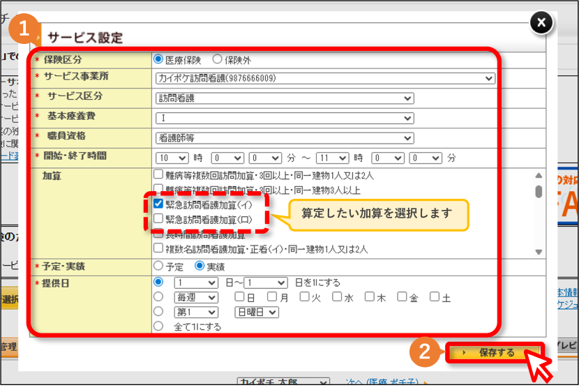This screenshot has width=579, height=392.
Task: Click the 保存する button
Action: 495,352
